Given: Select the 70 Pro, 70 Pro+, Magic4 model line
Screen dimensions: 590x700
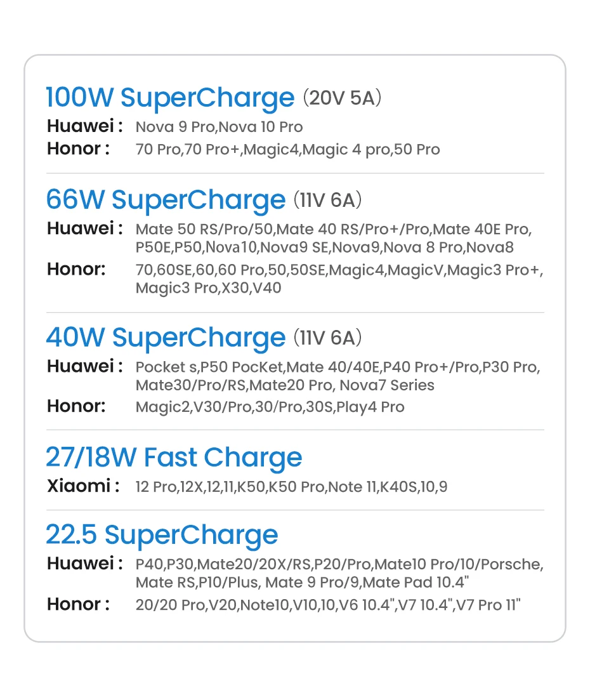Looking at the screenshot, I should (287, 150).
